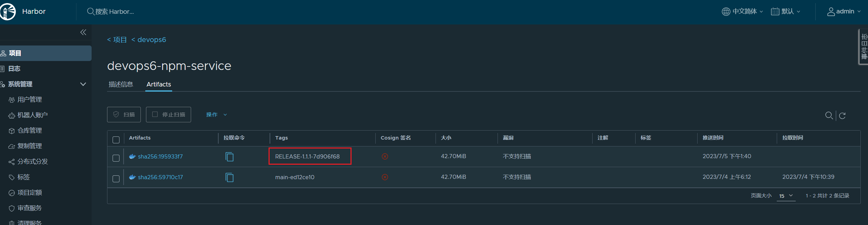Check the sha256:195933f7 row checkbox
The width and height of the screenshot is (868, 225).
116,158
